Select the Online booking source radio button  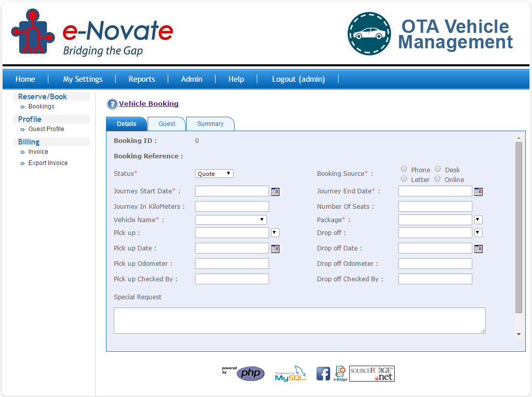tap(437, 178)
